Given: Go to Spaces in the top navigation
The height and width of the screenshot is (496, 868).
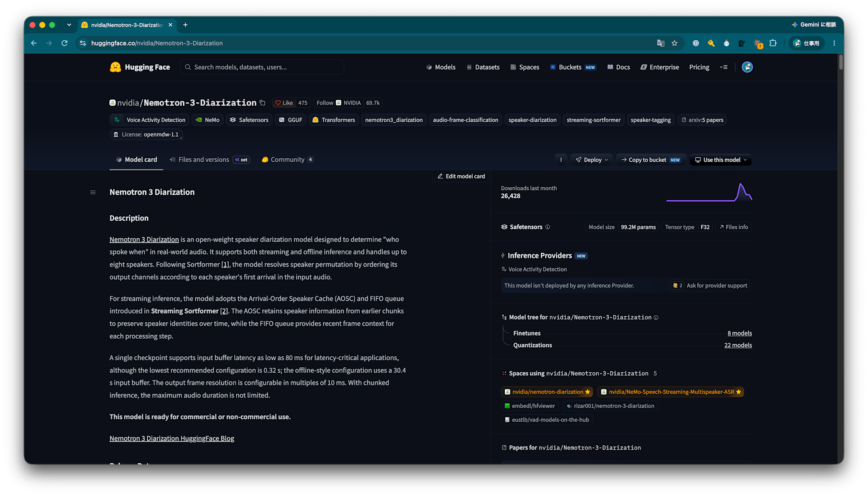Looking at the screenshot, I should pos(525,67).
